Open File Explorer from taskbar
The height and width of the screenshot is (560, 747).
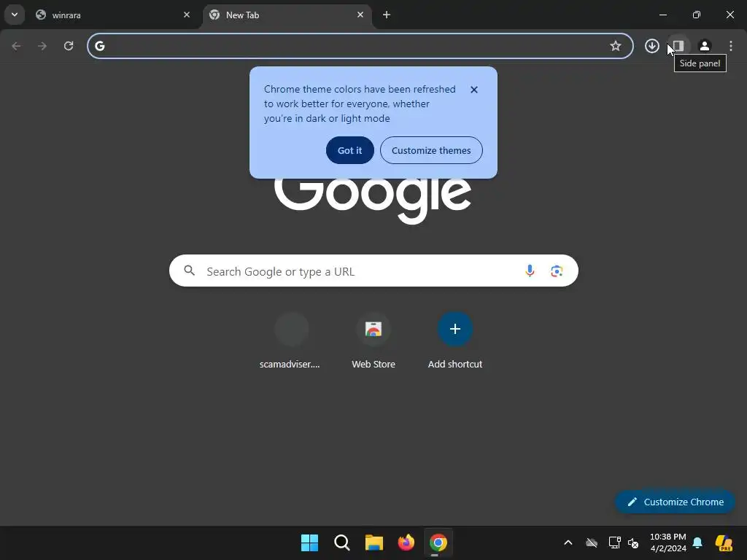(x=374, y=542)
